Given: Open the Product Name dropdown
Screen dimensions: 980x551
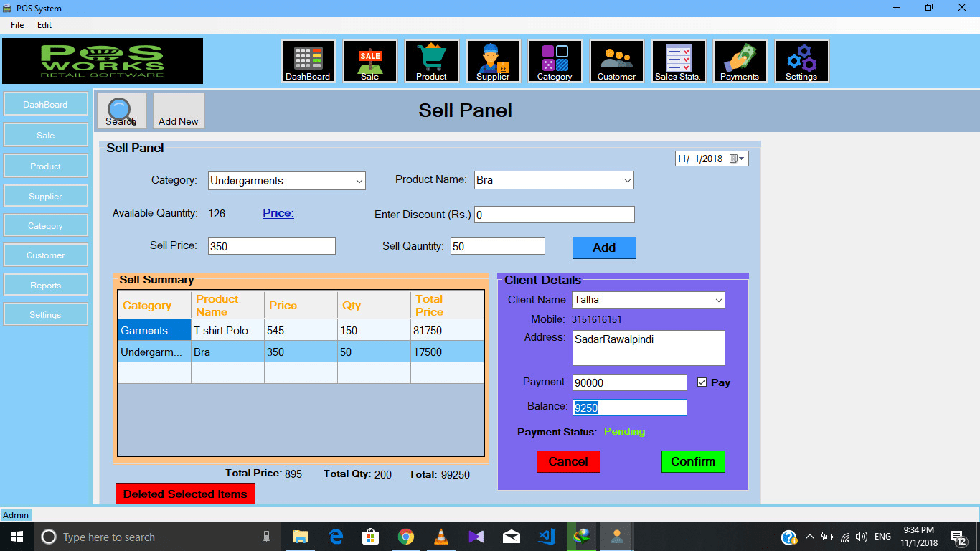Looking at the screenshot, I should click(627, 181).
